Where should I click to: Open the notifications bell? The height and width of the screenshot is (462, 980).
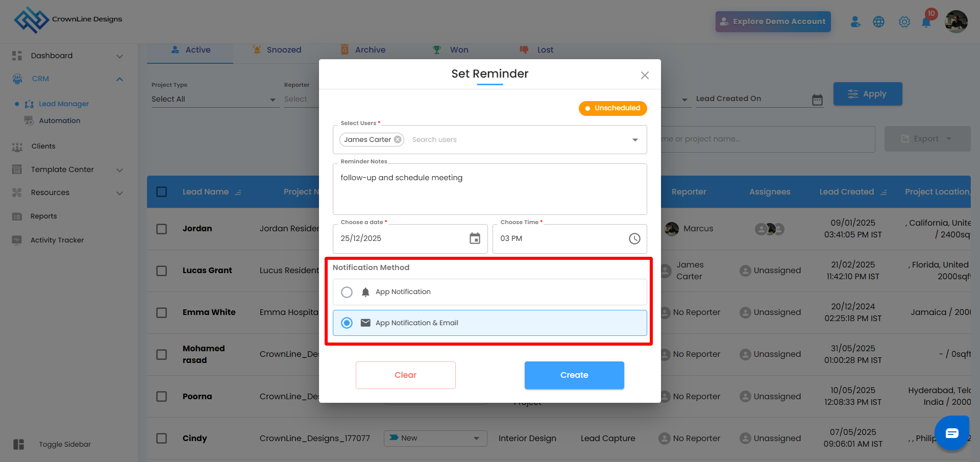926,22
